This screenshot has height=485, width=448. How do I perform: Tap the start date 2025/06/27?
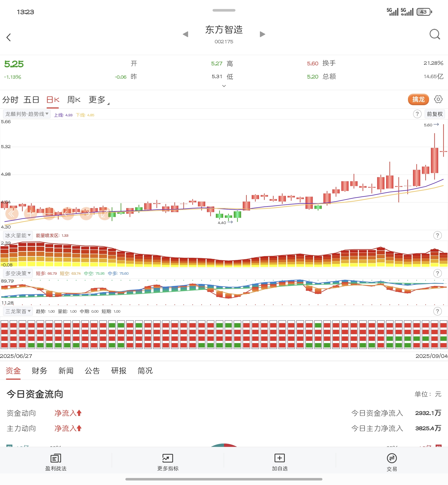point(16,356)
